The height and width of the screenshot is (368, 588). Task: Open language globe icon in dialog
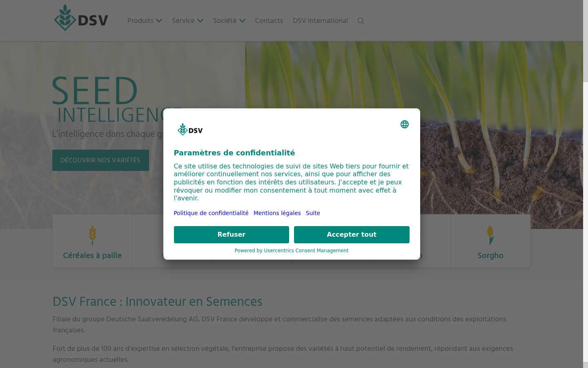[404, 124]
